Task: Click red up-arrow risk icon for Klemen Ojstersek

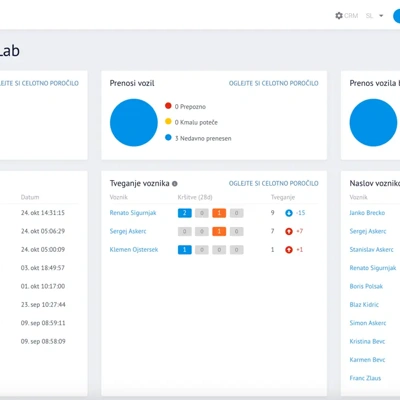Action: click(x=289, y=250)
